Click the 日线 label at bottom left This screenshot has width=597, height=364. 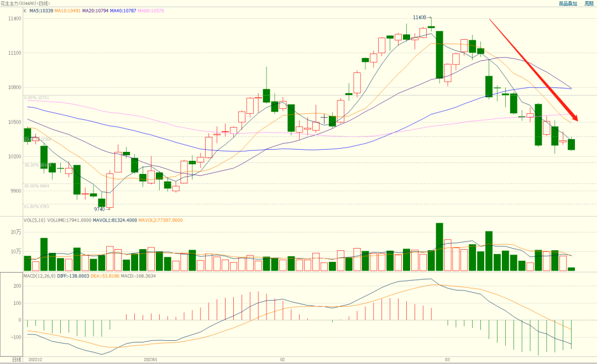[x=17, y=360]
